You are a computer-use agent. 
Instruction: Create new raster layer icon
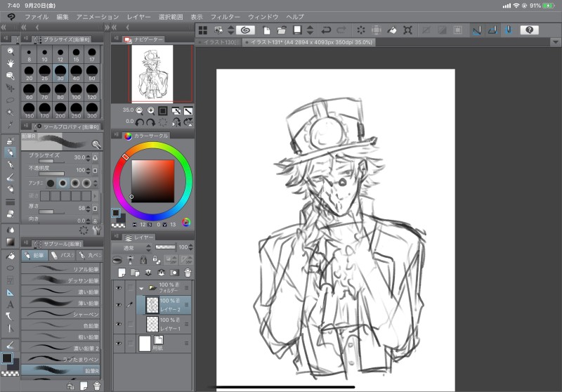pos(122,273)
